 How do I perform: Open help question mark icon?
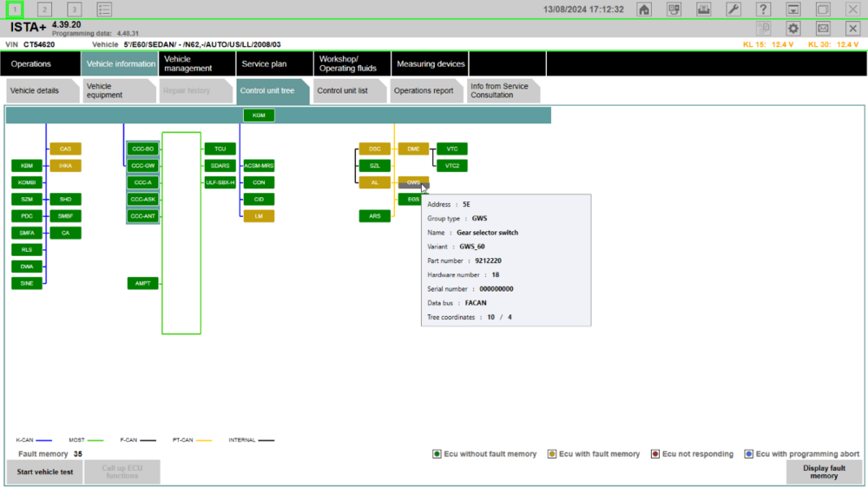click(763, 10)
